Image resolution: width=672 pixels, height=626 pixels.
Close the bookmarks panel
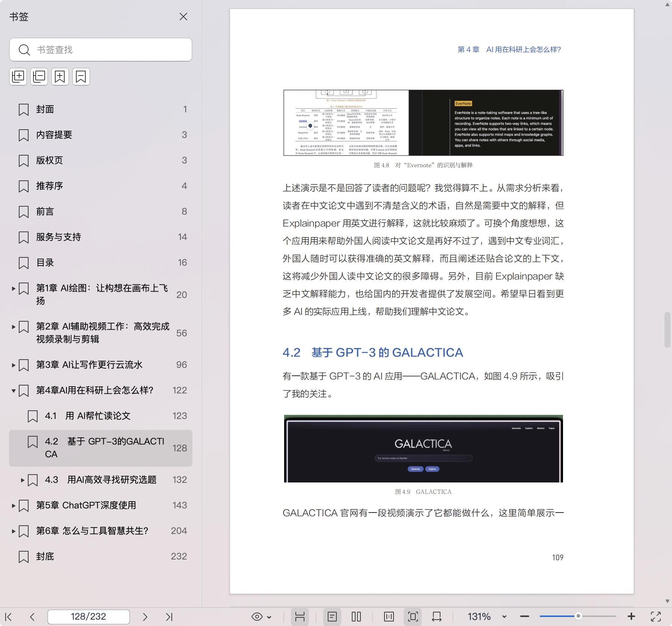click(183, 17)
